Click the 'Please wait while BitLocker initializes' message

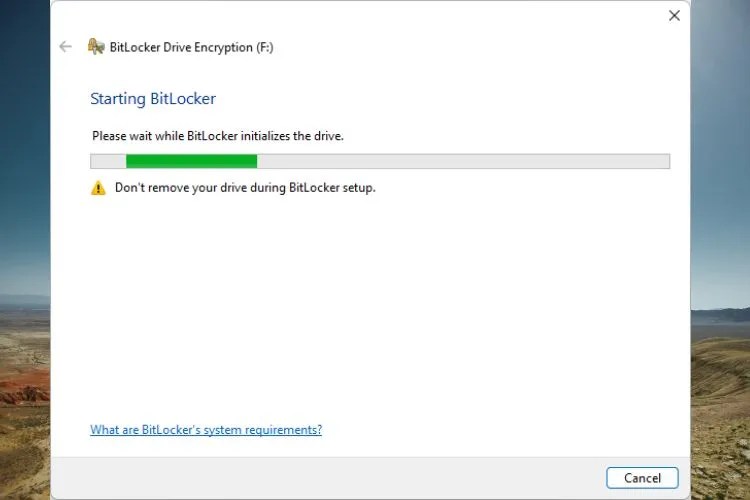pyautogui.click(x=218, y=136)
